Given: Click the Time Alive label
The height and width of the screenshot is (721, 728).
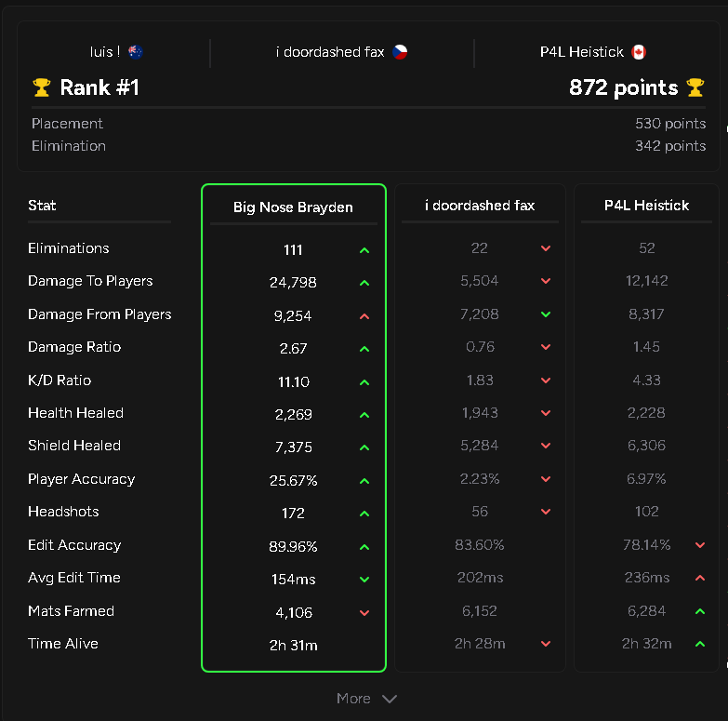Looking at the screenshot, I should (63, 644).
